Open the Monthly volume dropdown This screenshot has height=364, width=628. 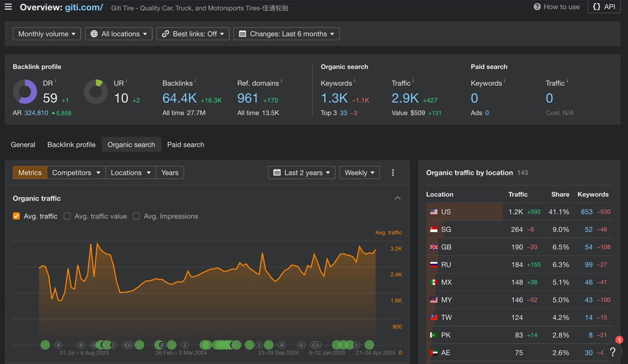tap(46, 34)
